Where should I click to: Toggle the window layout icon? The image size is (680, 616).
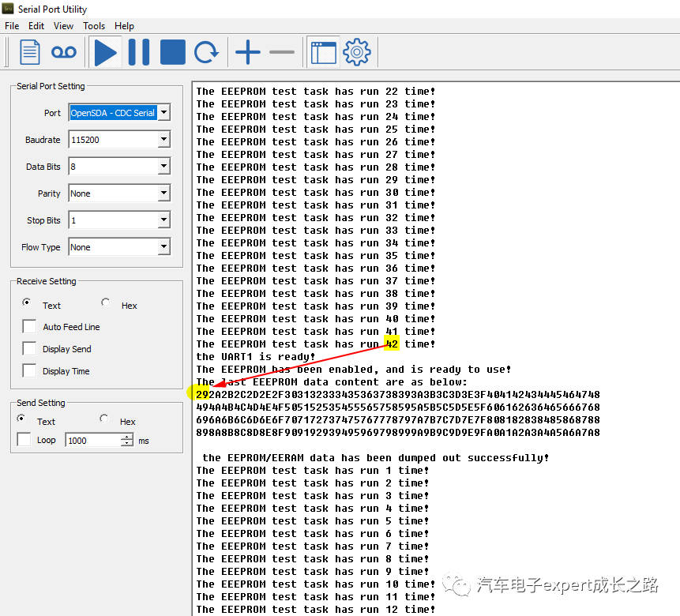pos(323,53)
